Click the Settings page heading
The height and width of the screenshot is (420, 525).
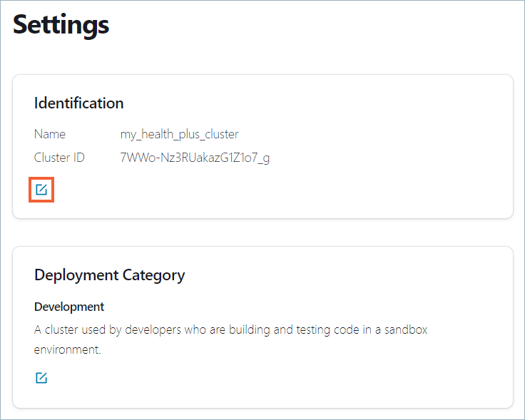61,25
